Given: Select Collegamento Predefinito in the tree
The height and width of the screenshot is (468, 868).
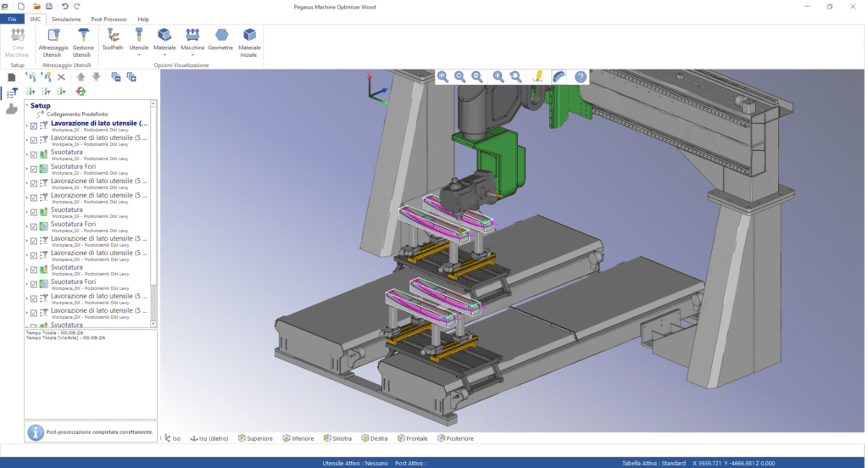Looking at the screenshot, I should click(77, 114).
